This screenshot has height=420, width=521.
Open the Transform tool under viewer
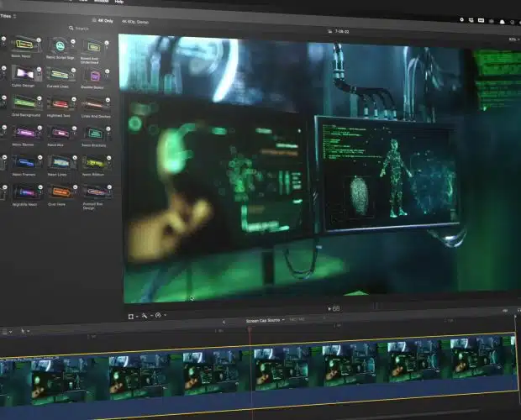[131, 317]
